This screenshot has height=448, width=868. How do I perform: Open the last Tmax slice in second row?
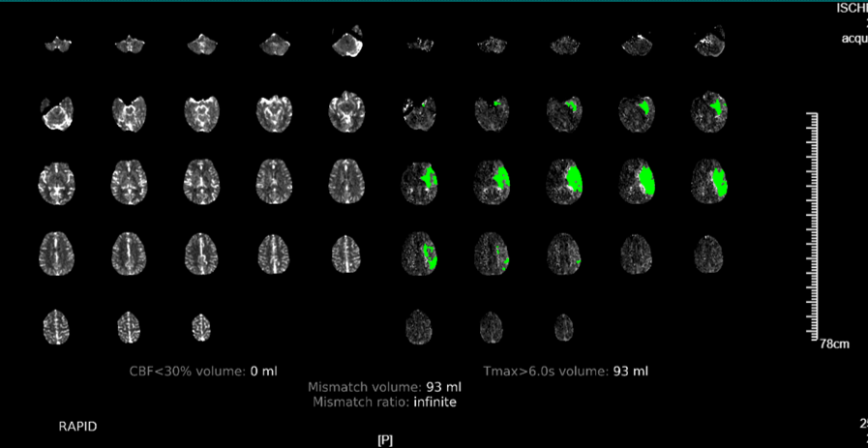tap(708, 111)
